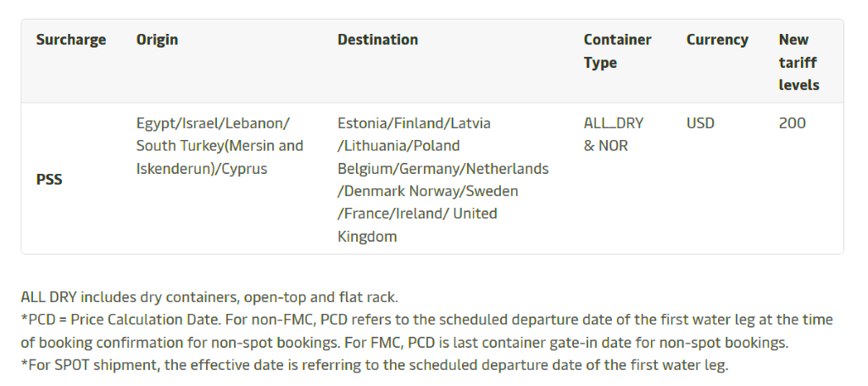The height and width of the screenshot is (386, 868).
Task: Select the PSS surcharge cell
Action: (49, 180)
